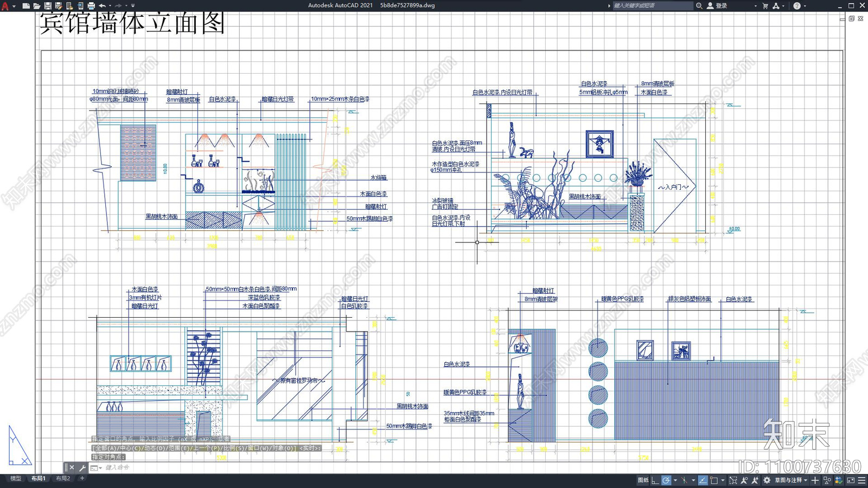Click the search keyword input field
The image size is (868, 488).
click(x=653, y=5)
